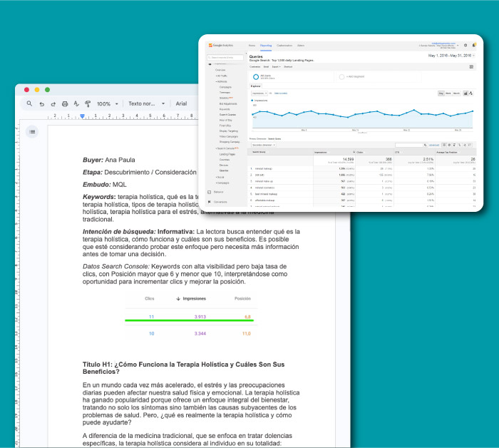Print the document via printer icon
The height and width of the screenshot is (448, 499).
[65, 103]
